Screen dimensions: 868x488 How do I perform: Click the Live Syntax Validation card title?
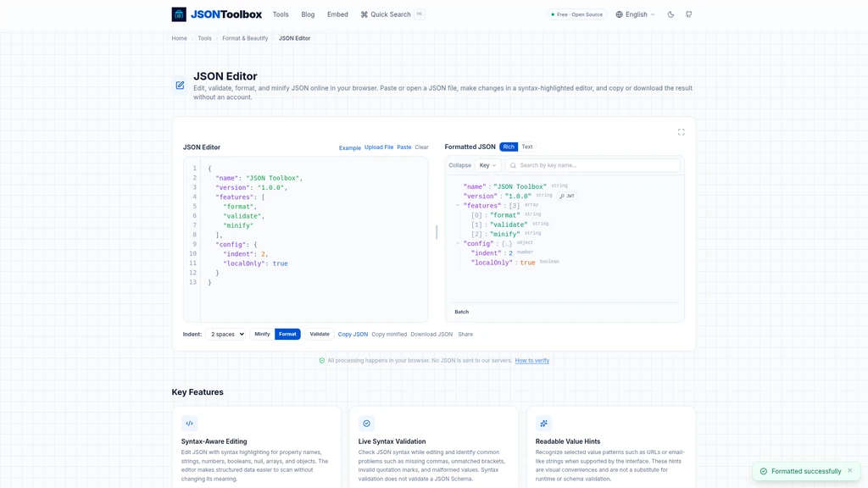392,441
